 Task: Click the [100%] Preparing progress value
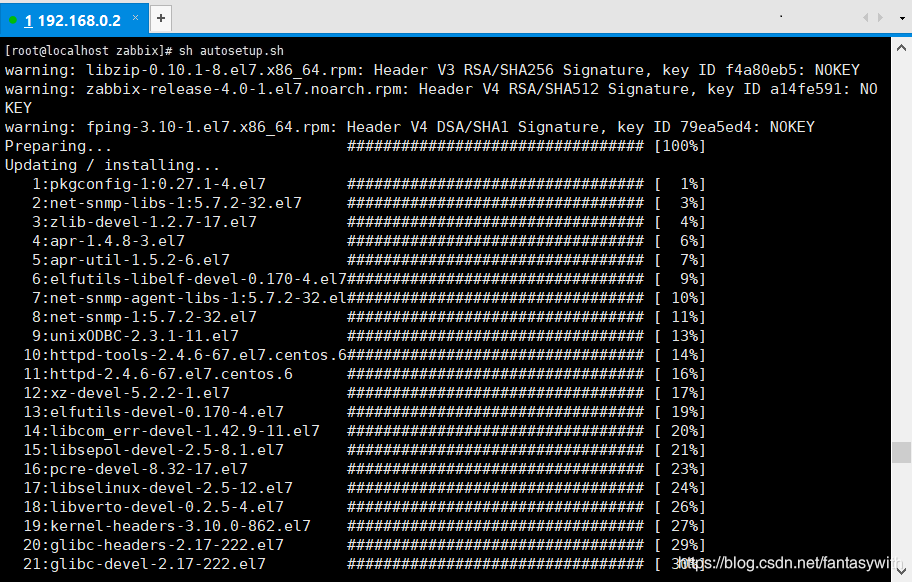pos(680,146)
